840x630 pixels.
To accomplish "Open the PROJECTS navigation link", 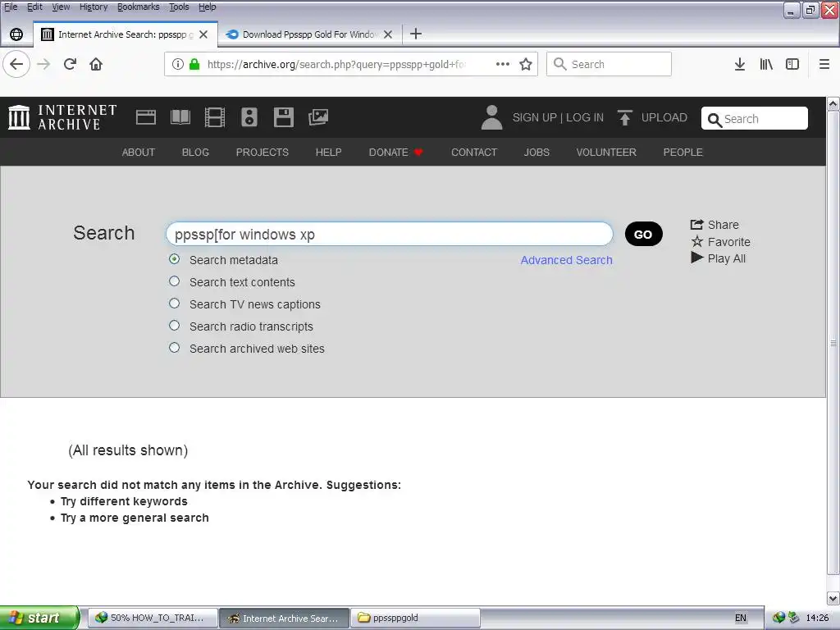I will (262, 153).
